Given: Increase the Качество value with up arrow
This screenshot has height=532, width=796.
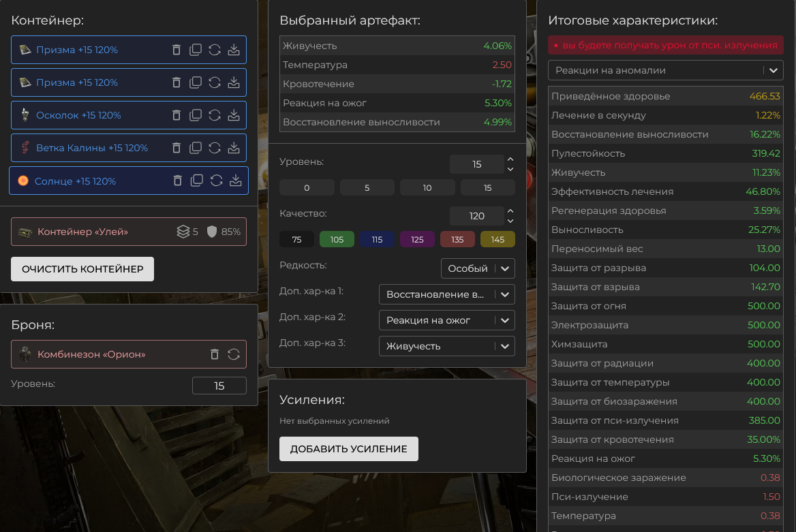Looking at the screenshot, I should click(x=510, y=211).
